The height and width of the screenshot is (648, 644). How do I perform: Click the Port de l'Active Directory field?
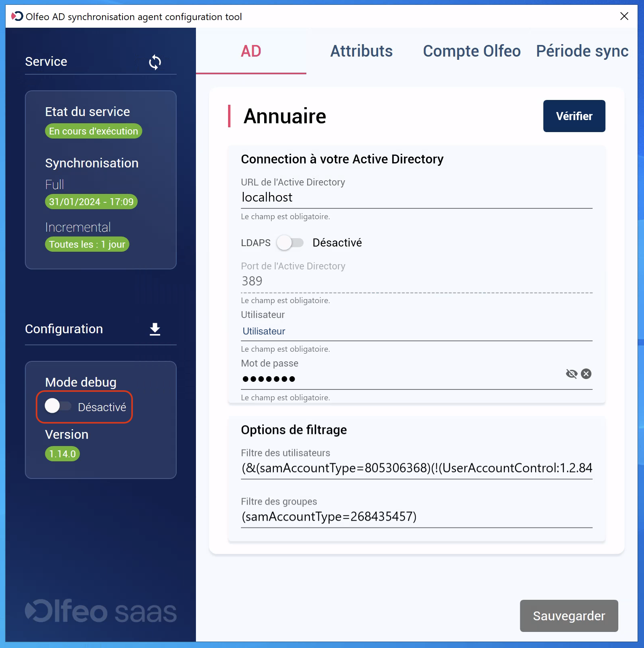(416, 281)
